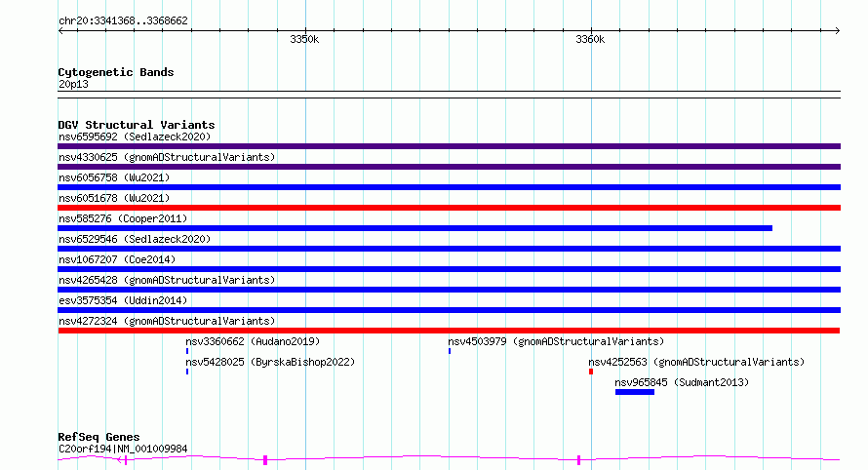Select nsv4252563 (gnomADStructuralVariants) label
The height and width of the screenshot is (470, 868).
pos(696,362)
